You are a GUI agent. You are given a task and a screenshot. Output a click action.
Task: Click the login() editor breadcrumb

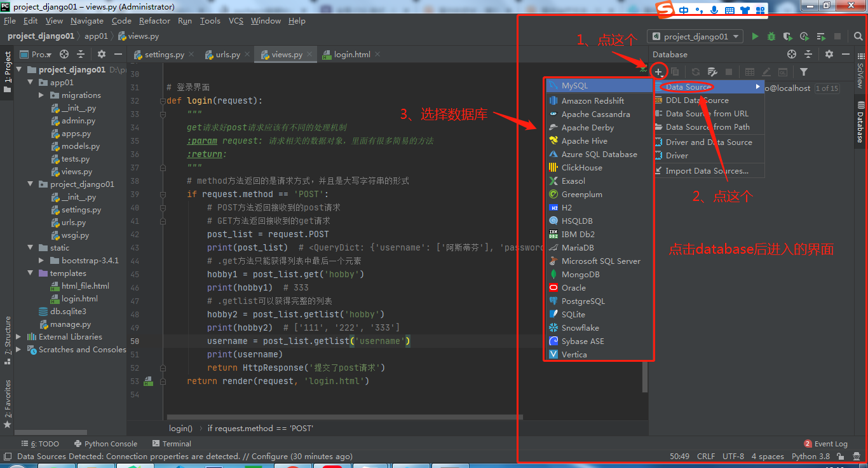[x=180, y=429]
